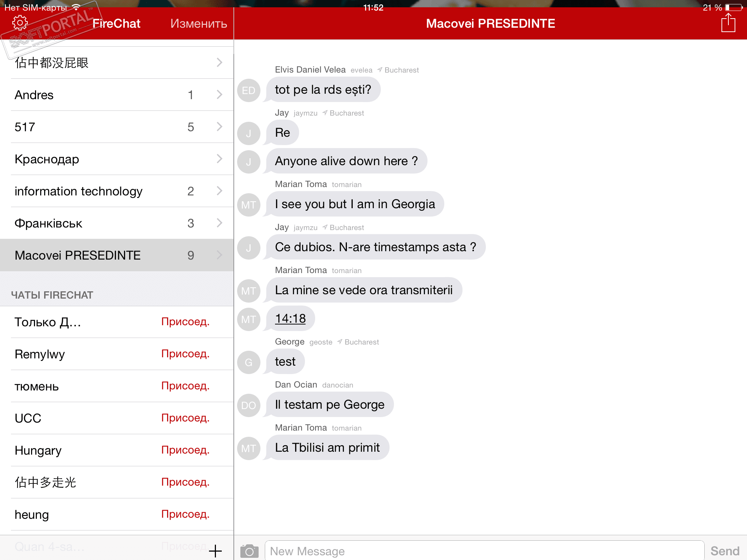Tap the 14:18 time link
This screenshot has height=560, width=747.
click(290, 319)
